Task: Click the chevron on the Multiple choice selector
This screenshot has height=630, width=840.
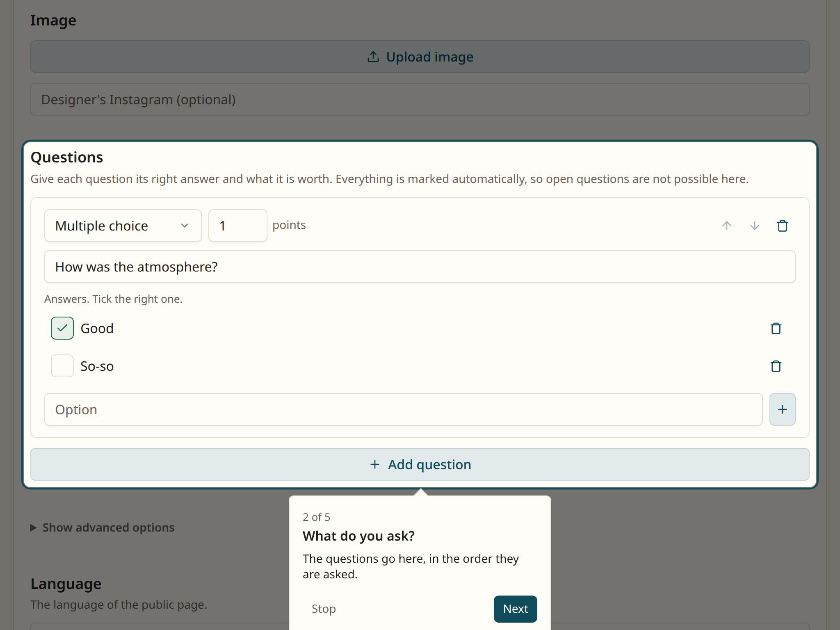Action: click(185, 226)
